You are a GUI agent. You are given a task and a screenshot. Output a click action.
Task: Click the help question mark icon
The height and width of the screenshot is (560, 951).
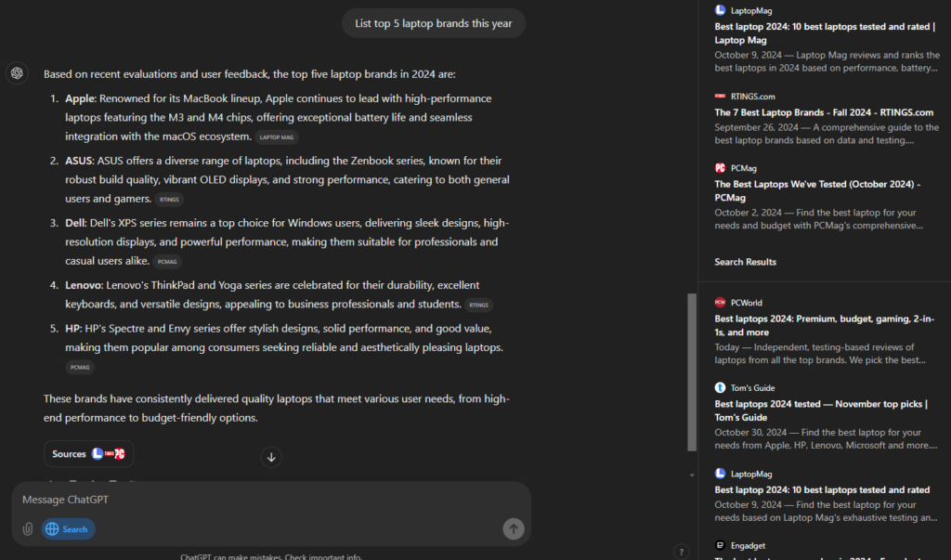[681, 553]
